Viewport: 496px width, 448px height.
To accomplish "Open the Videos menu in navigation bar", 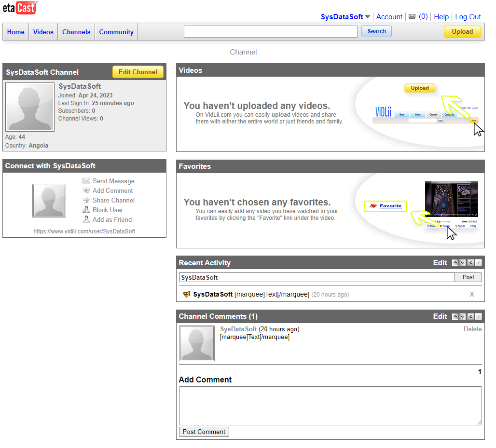I will point(43,32).
